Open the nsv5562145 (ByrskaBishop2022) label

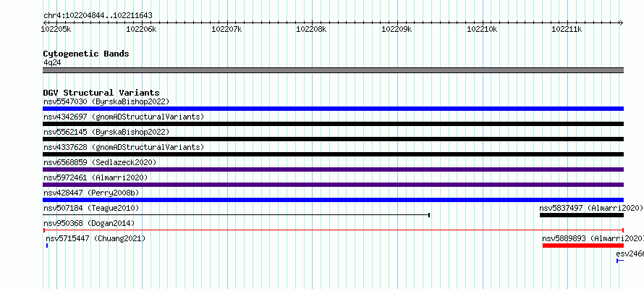106,132
